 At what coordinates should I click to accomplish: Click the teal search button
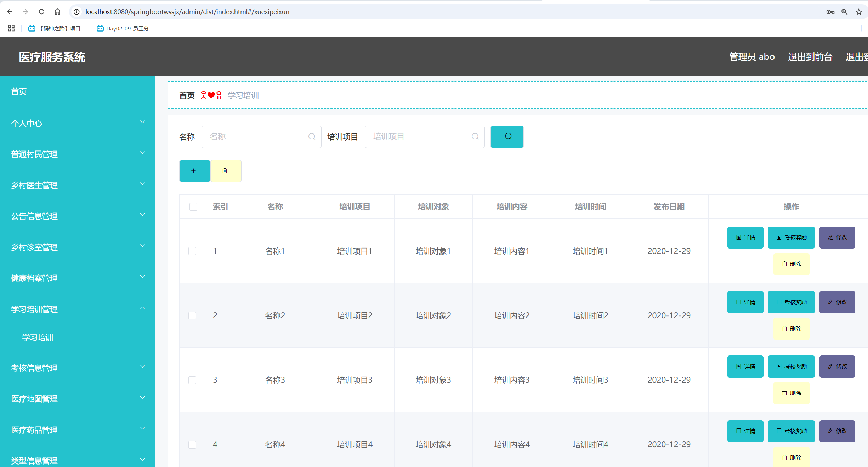(x=507, y=137)
